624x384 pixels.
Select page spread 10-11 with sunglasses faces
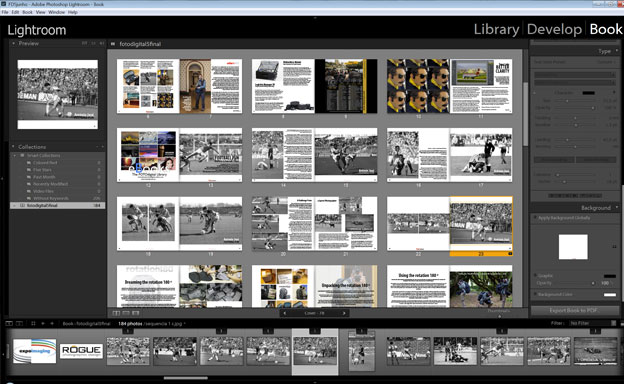tap(450, 86)
